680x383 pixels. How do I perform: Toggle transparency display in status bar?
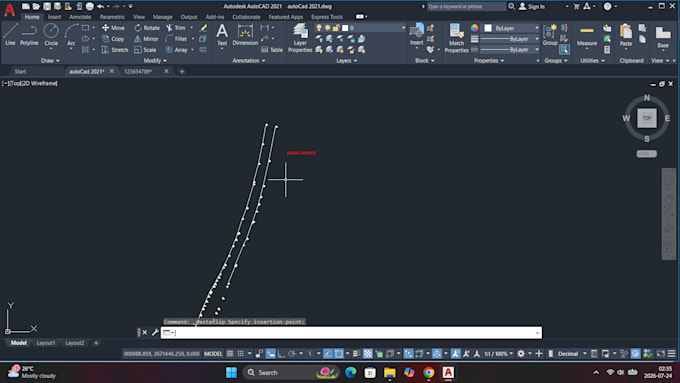367,354
